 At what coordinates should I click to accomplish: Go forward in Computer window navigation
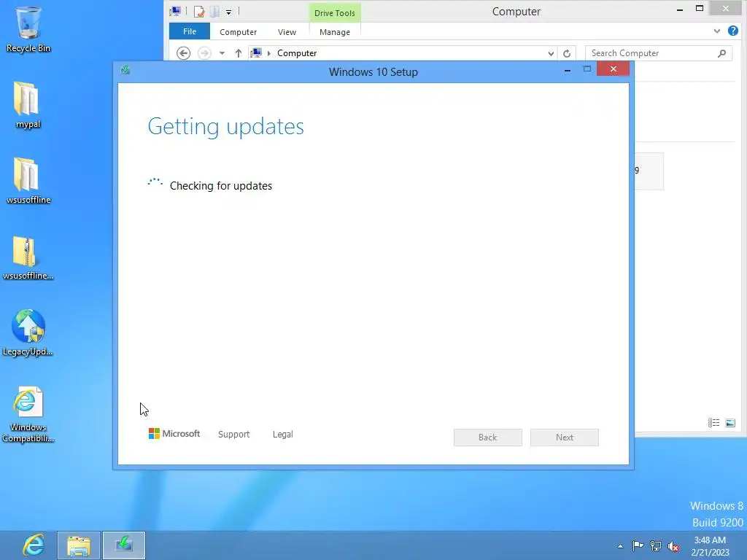point(204,52)
